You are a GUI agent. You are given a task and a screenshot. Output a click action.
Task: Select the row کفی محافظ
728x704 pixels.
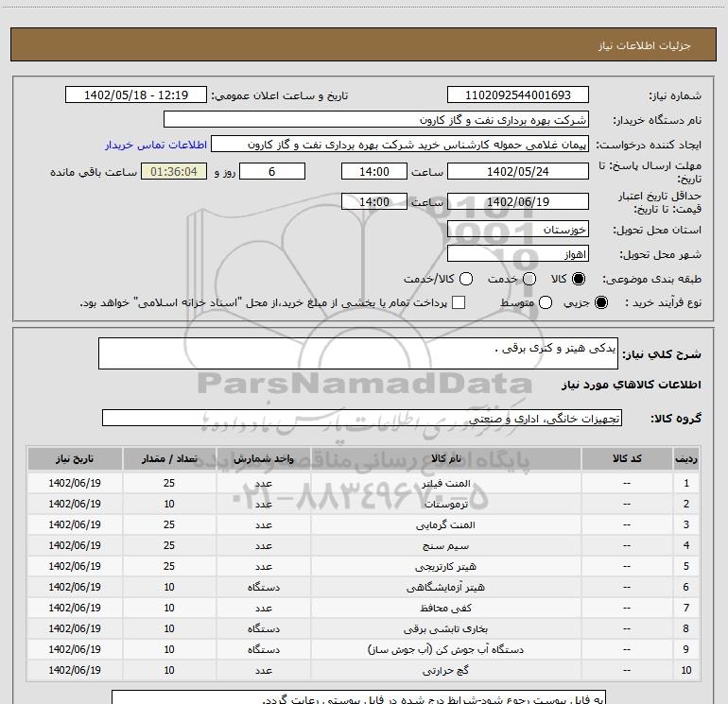click(363, 608)
